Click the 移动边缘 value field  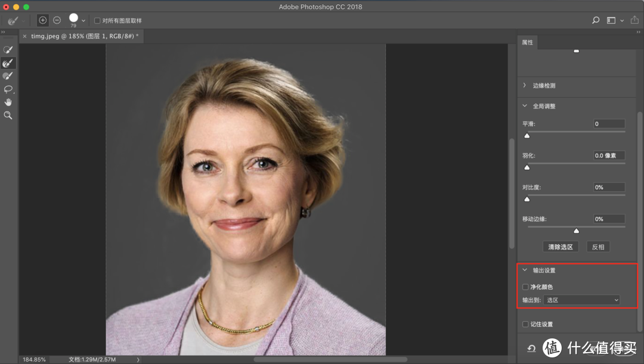click(x=609, y=219)
